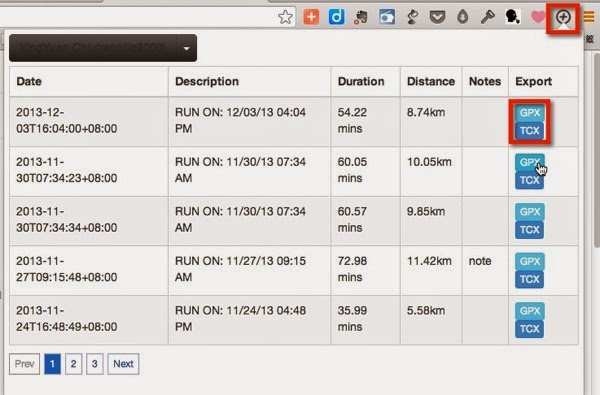Click the bookmark star icon
600x395 pixels.
(285, 17)
